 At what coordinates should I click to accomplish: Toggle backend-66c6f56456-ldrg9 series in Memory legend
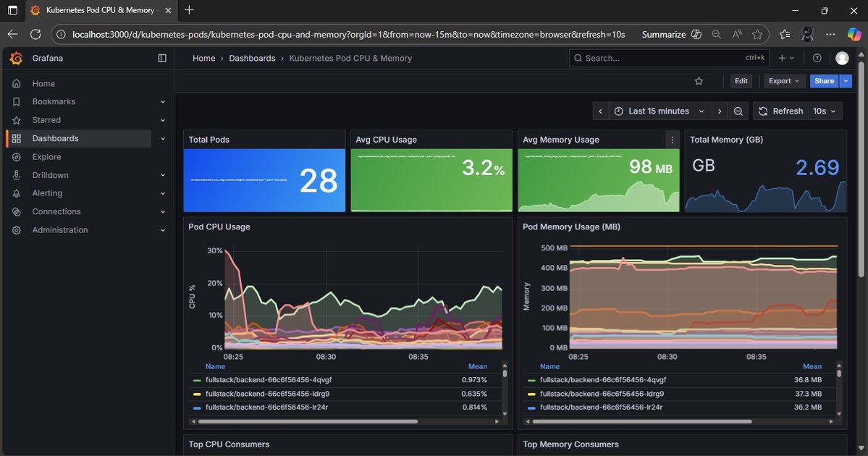602,394
